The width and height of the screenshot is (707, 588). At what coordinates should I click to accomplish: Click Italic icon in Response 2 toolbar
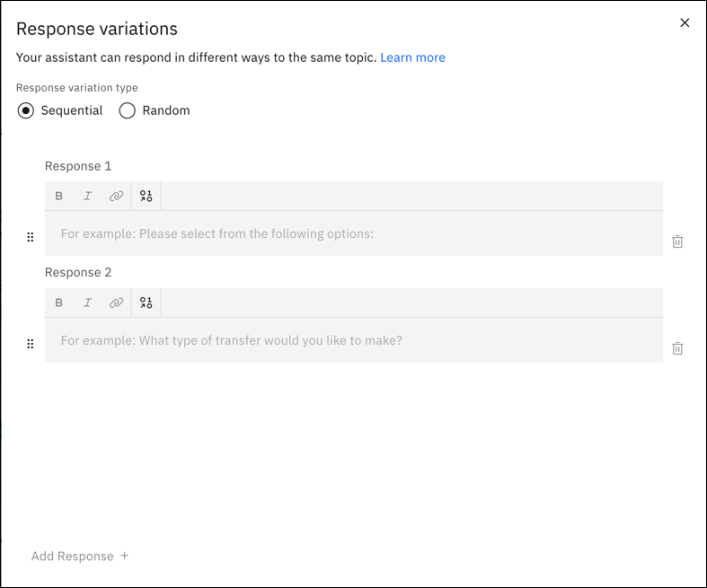tap(87, 303)
